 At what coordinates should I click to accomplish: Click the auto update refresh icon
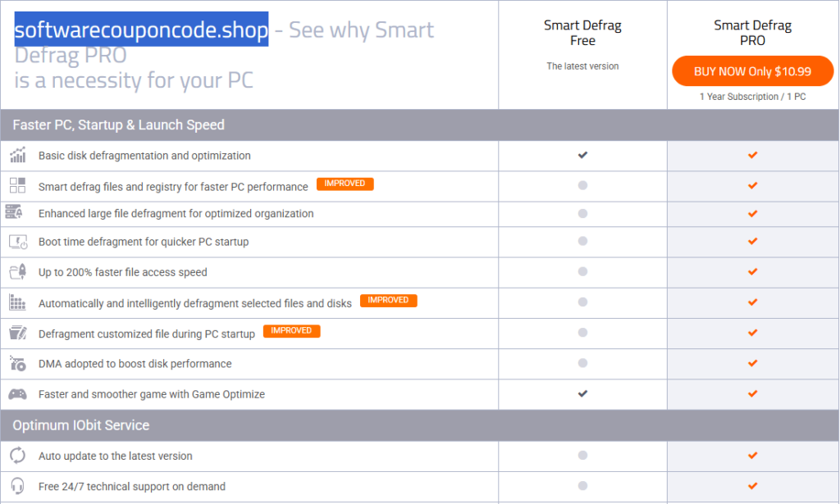click(18, 456)
